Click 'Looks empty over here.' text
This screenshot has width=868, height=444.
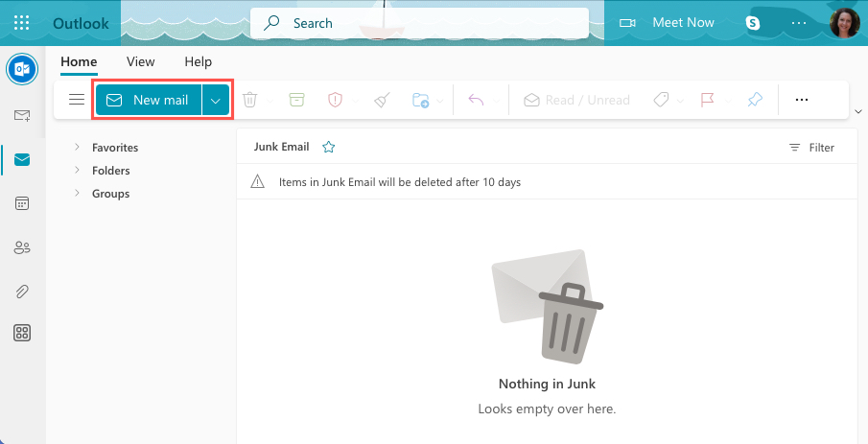click(547, 409)
